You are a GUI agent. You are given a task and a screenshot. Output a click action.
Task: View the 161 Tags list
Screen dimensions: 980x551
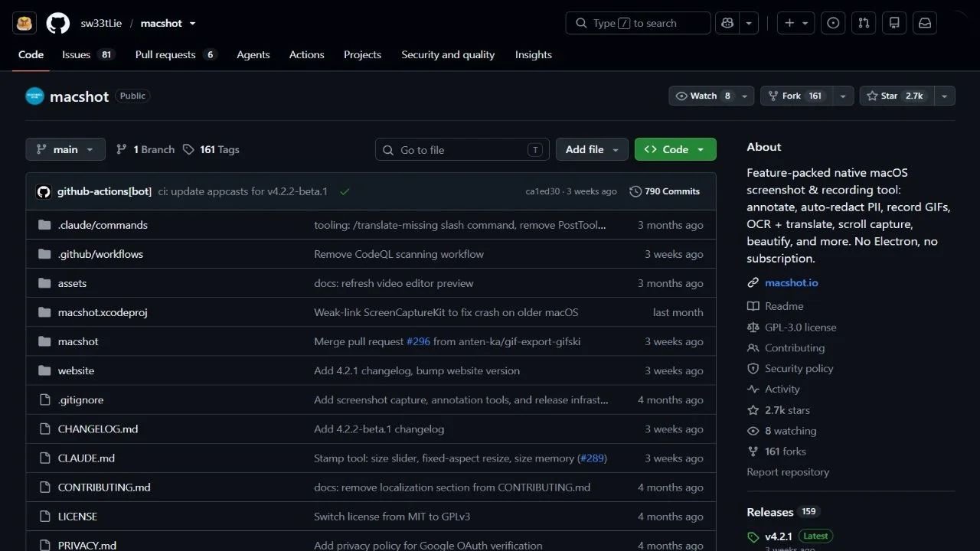point(211,149)
